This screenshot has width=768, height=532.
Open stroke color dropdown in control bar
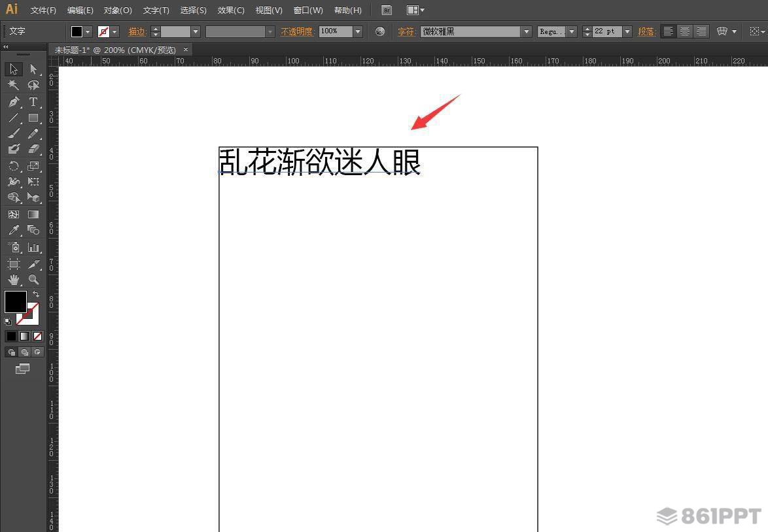pos(114,32)
